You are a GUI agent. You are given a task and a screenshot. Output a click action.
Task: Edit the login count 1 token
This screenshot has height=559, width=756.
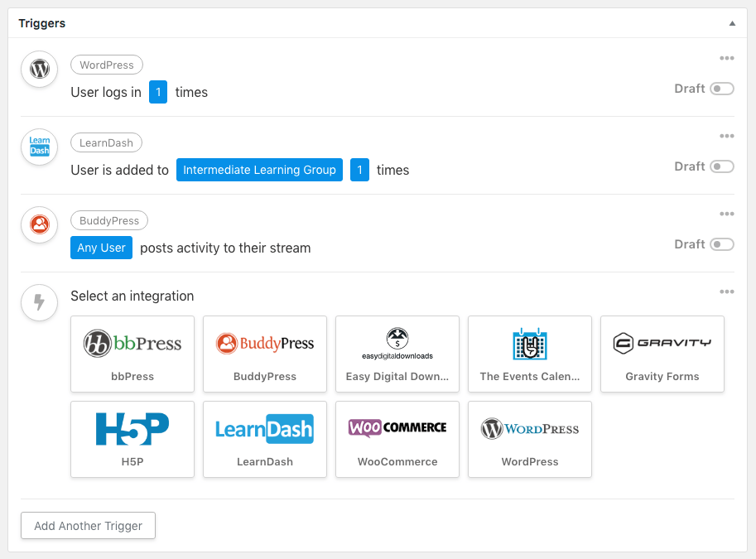click(158, 92)
